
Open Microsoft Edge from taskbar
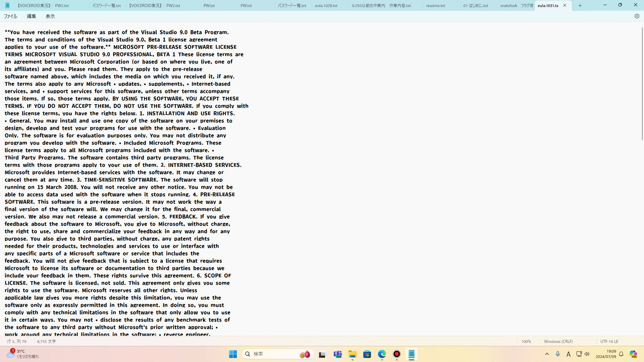click(382, 354)
